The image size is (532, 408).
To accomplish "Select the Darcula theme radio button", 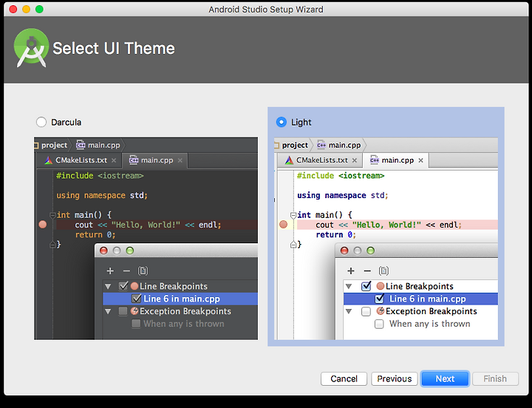I will (x=41, y=122).
